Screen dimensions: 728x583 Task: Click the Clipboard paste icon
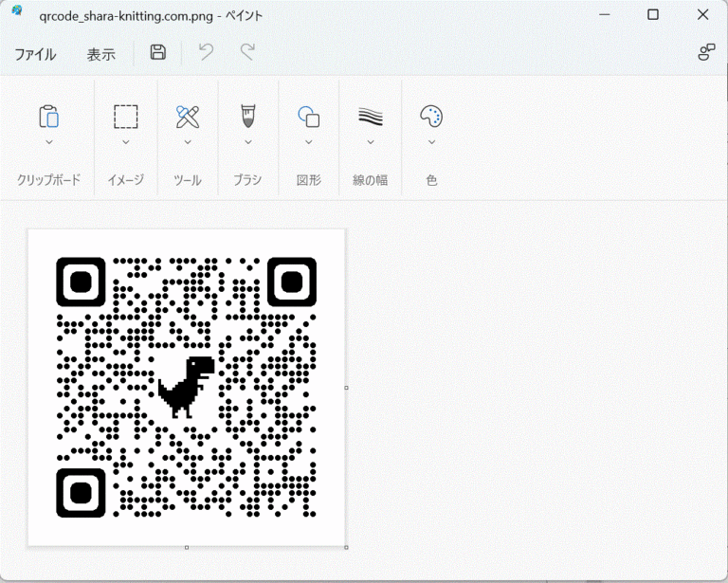tap(48, 117)
